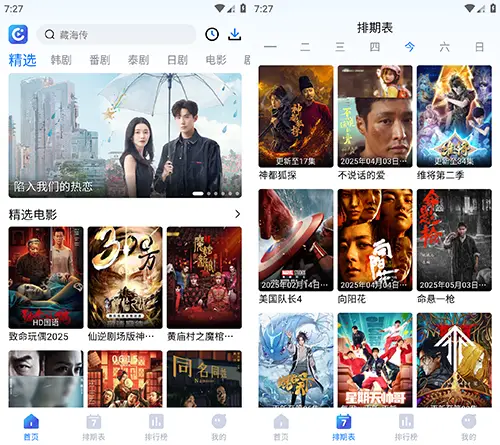Select the Thursday 四 schedule tab

point(375,47)
